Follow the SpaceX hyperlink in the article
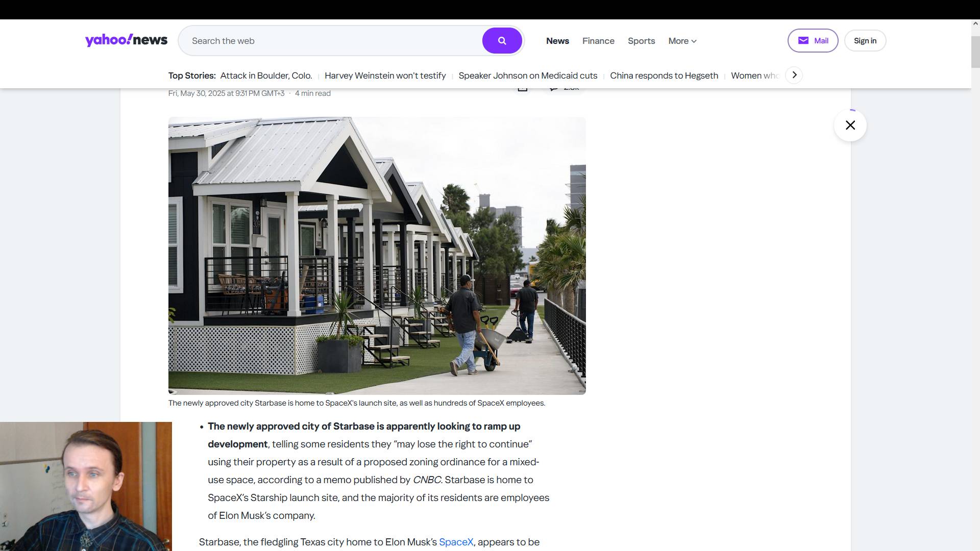 456,542
